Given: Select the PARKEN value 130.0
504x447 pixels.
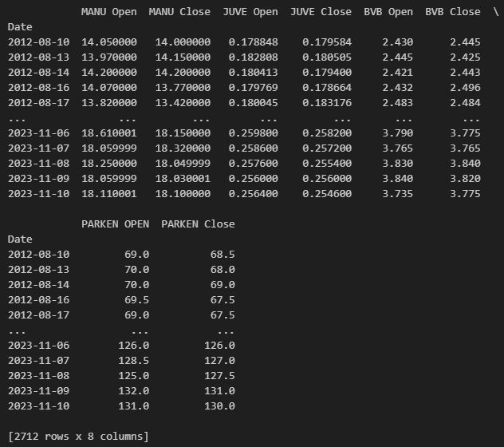Looking at the screenshot, I should [x=219, y=406].
